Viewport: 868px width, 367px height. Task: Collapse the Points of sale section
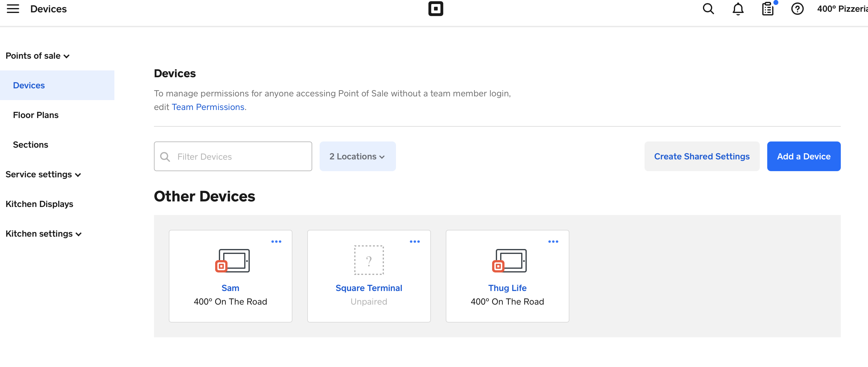click(37, 56)
